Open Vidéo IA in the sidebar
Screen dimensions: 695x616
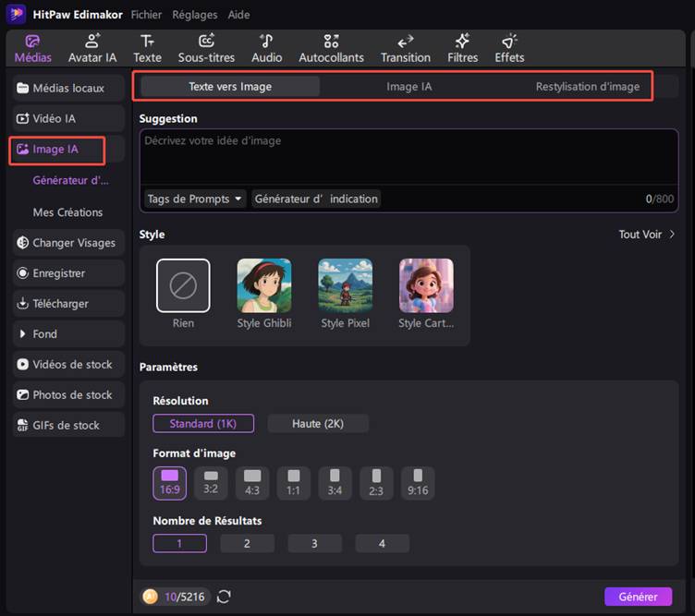68,119
